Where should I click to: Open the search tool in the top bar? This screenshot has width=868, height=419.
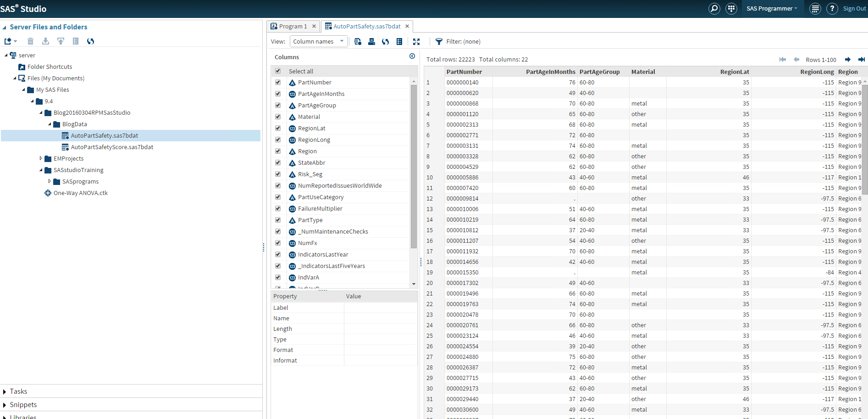tap(714, 8)
